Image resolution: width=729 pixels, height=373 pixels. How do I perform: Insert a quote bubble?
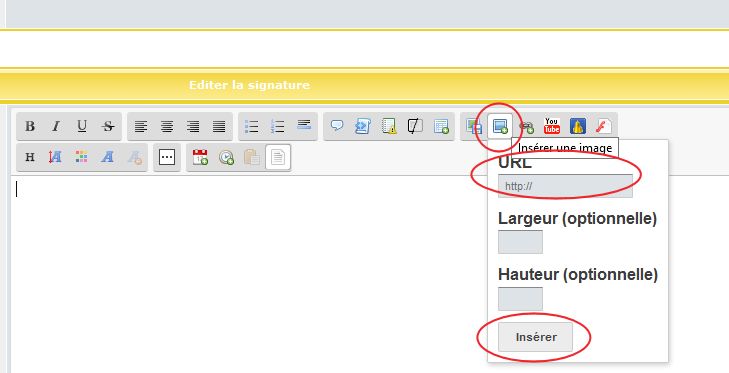pyautogui.click(x=337, y=126)
